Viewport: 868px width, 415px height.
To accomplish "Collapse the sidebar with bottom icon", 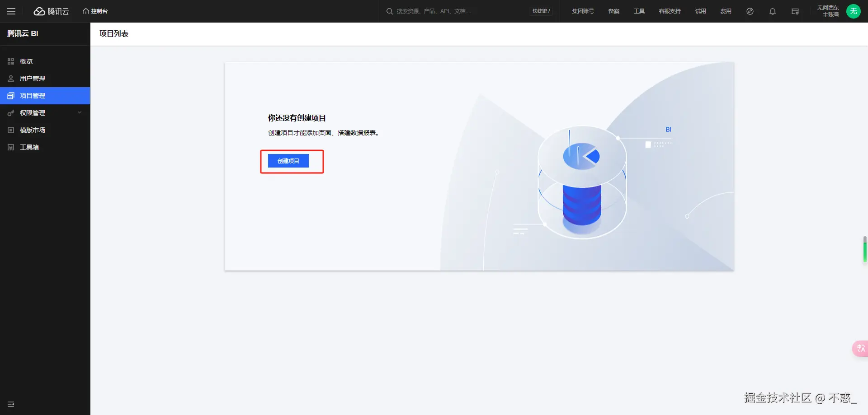I will tap(11, 404).
